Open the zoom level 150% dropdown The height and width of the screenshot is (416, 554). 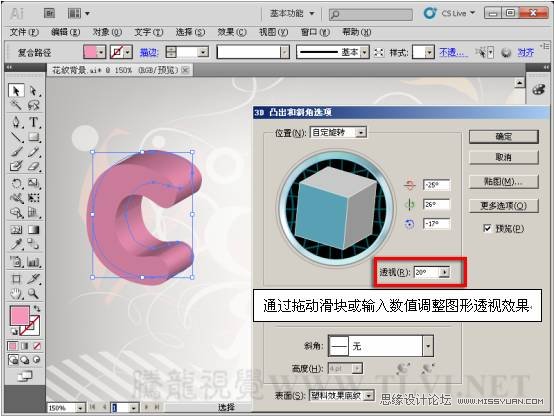pos(80,408)
